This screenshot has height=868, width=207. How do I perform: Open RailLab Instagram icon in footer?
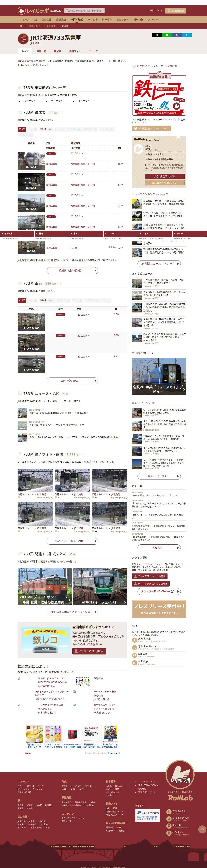tap(169, 833)
